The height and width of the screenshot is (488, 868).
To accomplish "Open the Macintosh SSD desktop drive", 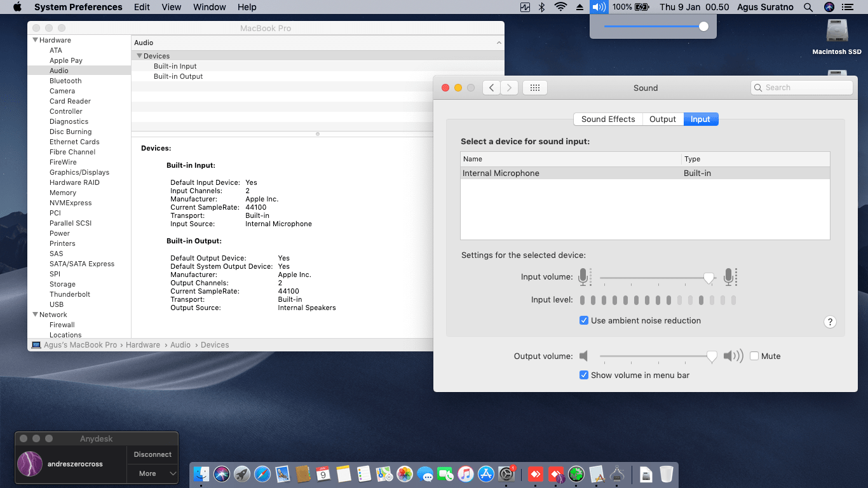I will (837, 37).
